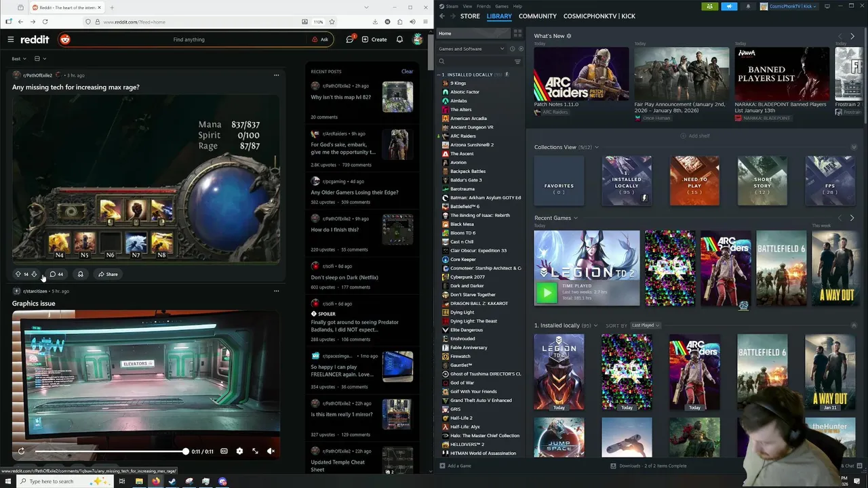
Task: Open Steam friends green button
Action: point(709,6)
